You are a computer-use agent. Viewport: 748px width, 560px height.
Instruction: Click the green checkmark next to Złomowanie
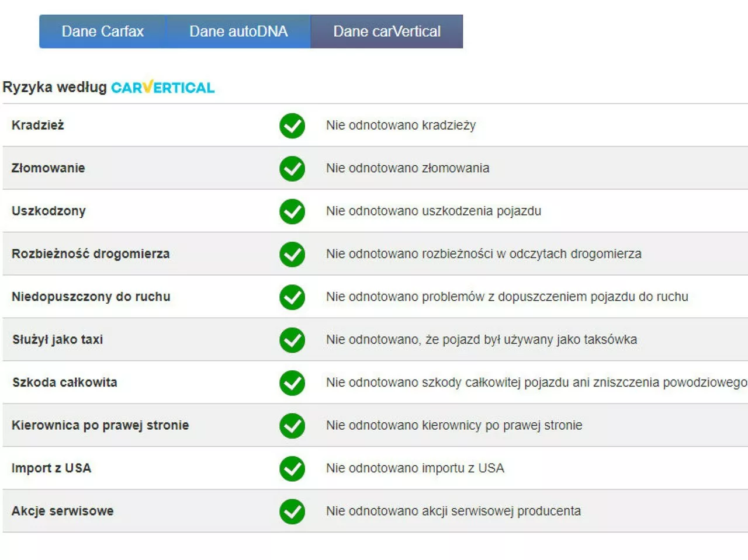pos(292,169)
